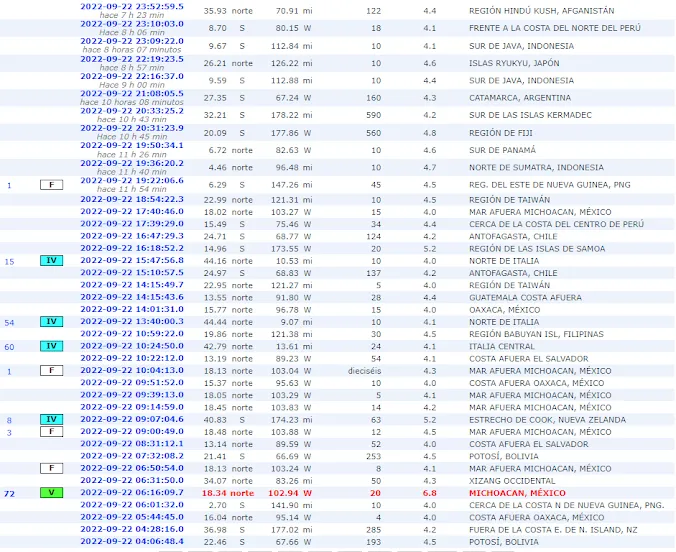The height and width of the screenshot is (552, 676).
Task: Open the 2022-09-22 05:44:45.0 event link
Action: point(132,517)
